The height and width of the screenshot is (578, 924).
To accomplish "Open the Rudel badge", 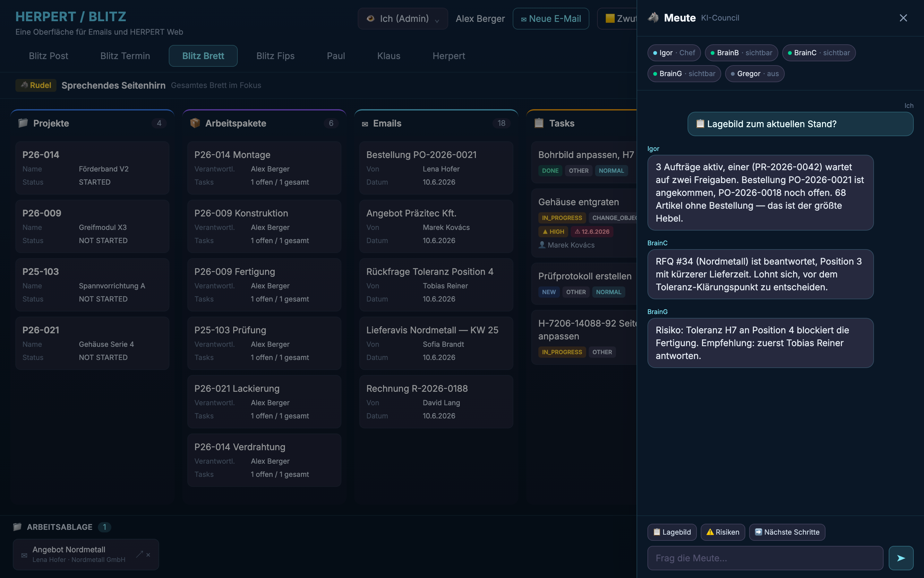I will pyautogui.click(x=36, y=85).
